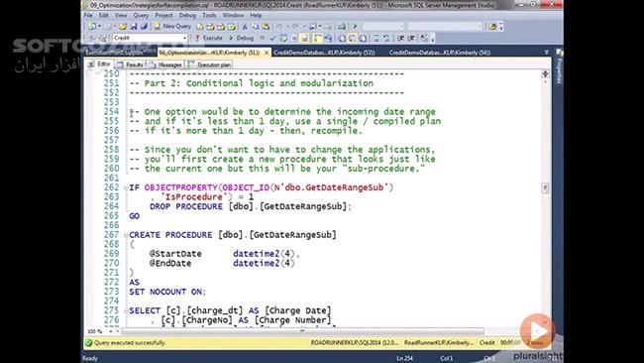Click the Cut scissors icon
This screenshot has width=644, height=363.
(x=245, y=27)
